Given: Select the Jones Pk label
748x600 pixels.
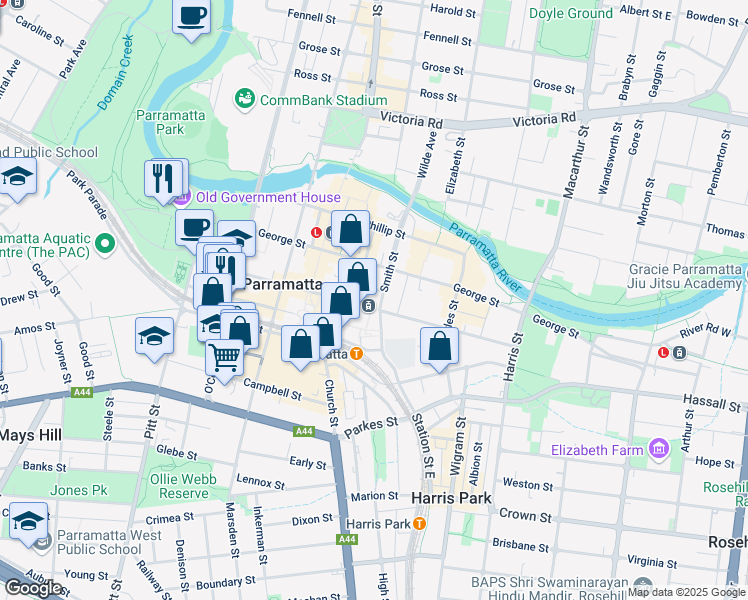Looking at the screenshot, I should 79,490.
